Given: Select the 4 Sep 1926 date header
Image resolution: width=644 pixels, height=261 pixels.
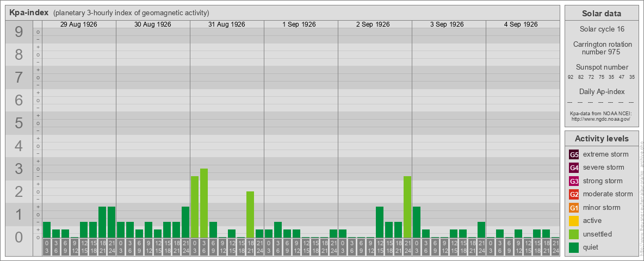Looking at the screenshot, I should coord(521,24).
